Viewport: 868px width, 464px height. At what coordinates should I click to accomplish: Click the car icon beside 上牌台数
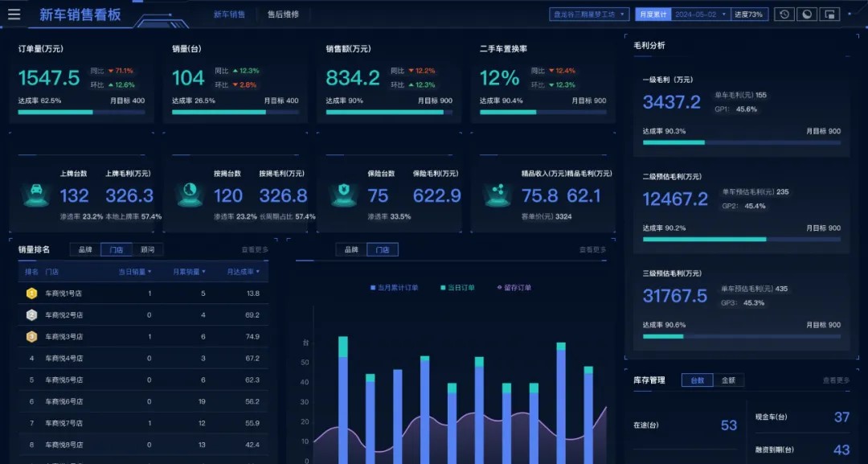(36, 194)
